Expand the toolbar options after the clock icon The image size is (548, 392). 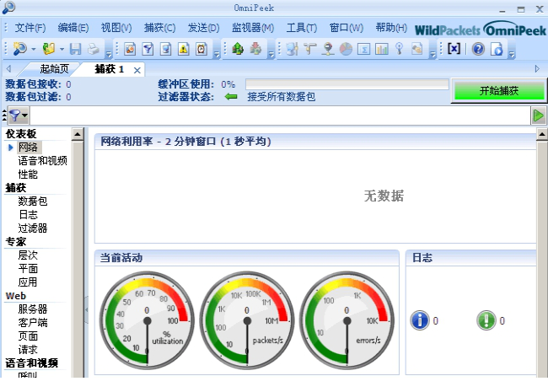coord(217,55)
